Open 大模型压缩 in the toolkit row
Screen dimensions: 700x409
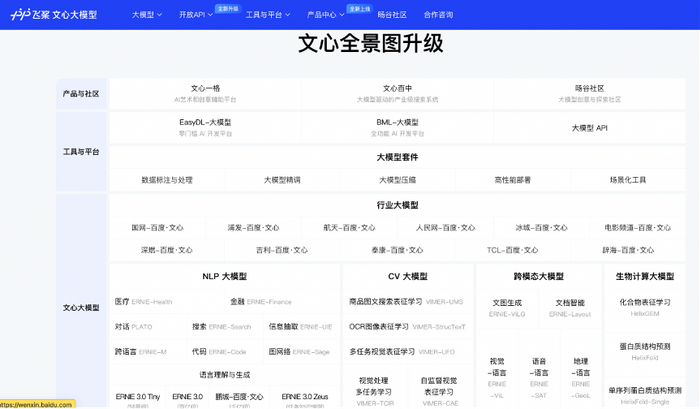coord(397,180)
